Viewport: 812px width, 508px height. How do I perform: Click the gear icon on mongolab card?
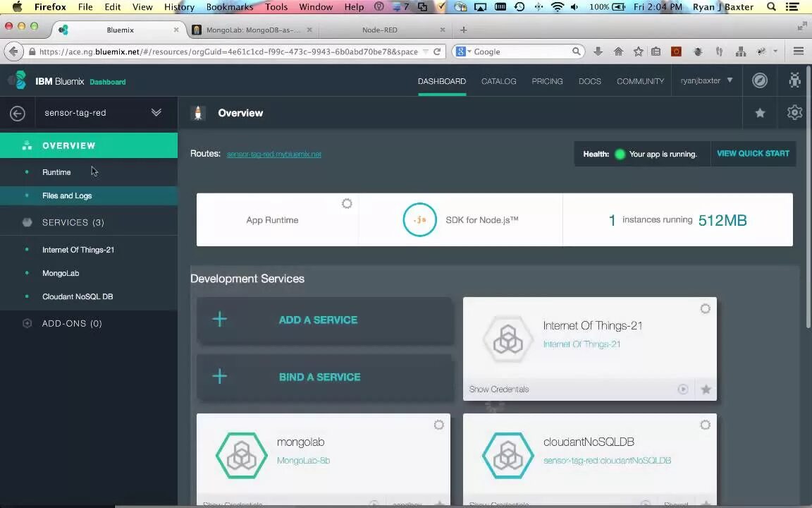pyautogui.click(x=438, y=425)
